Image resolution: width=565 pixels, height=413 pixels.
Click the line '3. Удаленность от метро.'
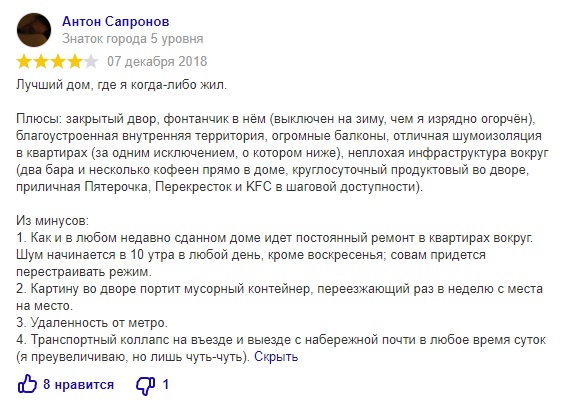pyautogui.click(x=92, y=323)
